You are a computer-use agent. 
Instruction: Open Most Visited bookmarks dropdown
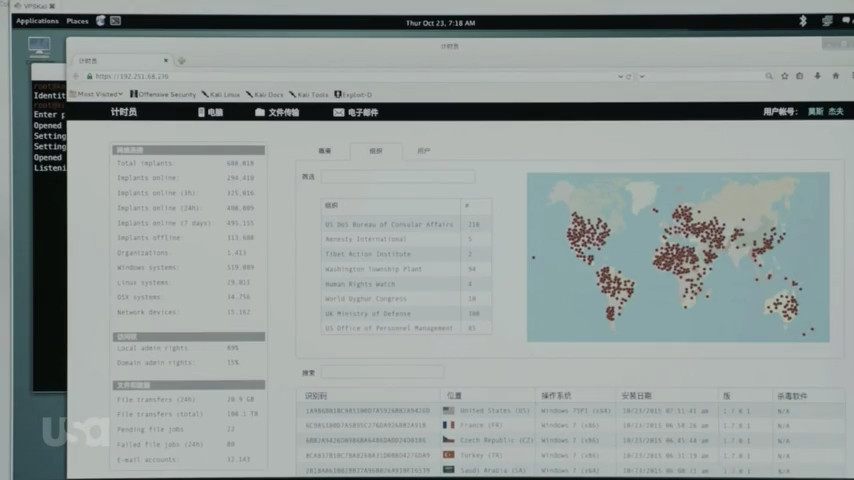point(96,94)
